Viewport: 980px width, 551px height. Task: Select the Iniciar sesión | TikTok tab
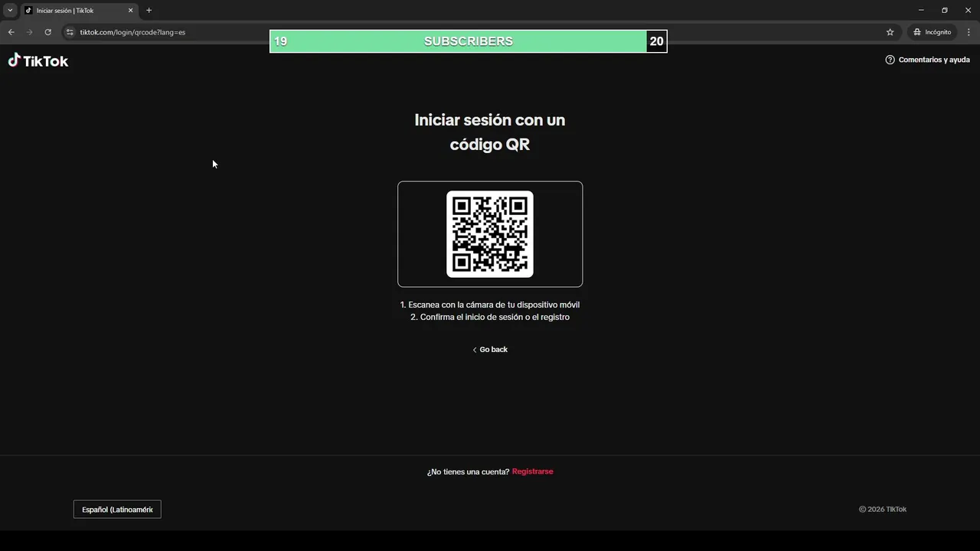[79, 11]
